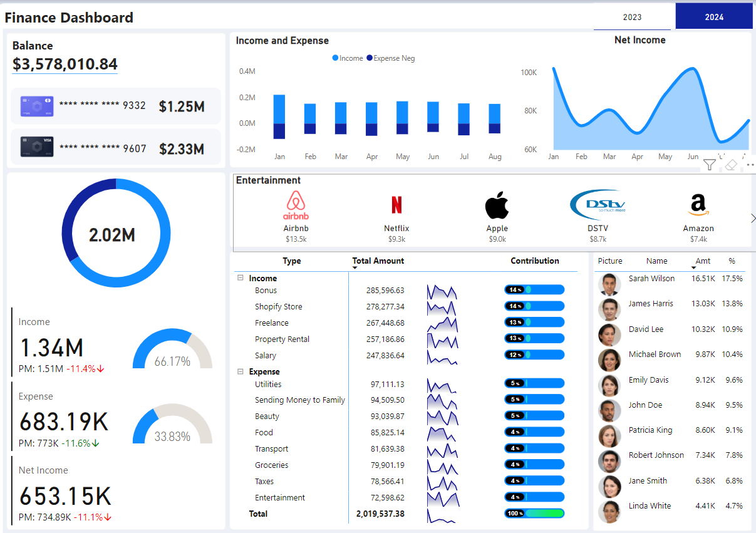Screen dimensions: 756x533
Task: Toggle the Income legend item in the chart
Action: point(348,58)
